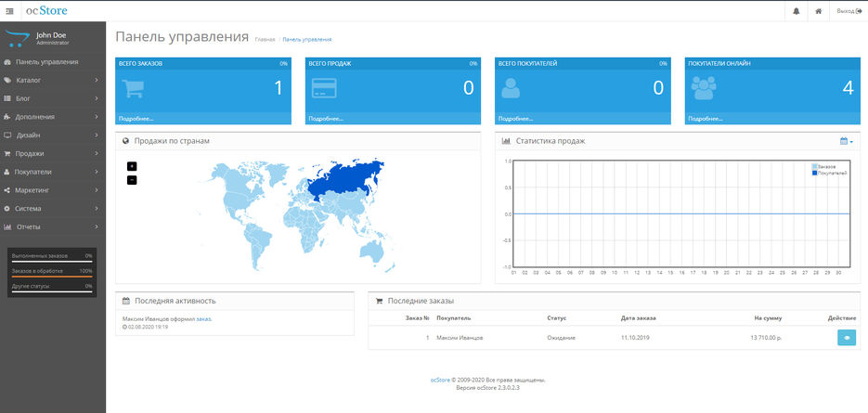Click the Дизайн monitor icon
The width and height of the screenshot is (868, 413).
coord(7,136)
